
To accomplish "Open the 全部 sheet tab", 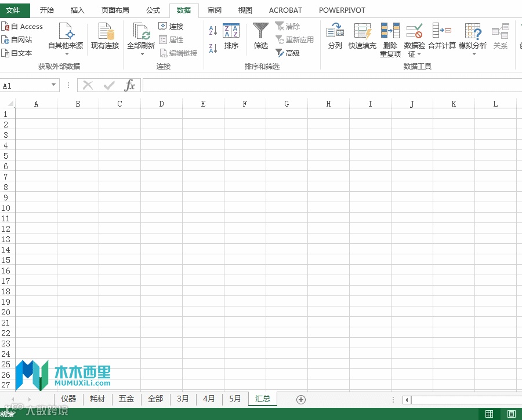I will (155, 399).
